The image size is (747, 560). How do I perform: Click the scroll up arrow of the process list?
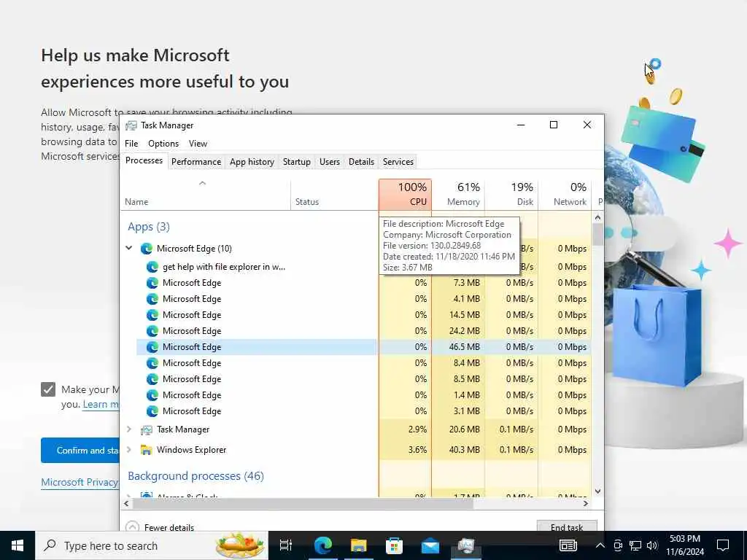(x=598, y=217)
